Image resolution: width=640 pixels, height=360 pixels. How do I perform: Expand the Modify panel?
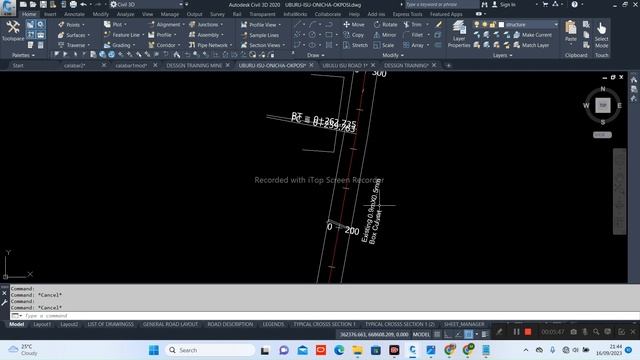click(393, 55)
